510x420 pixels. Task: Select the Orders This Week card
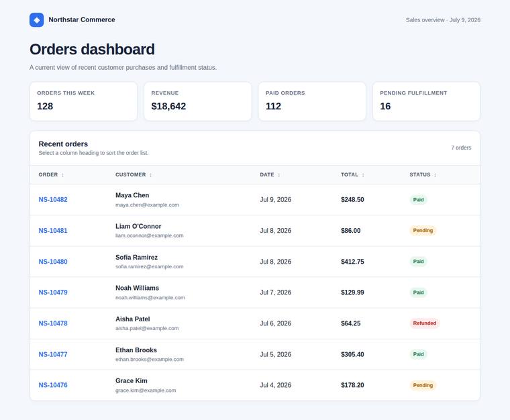coord(83,101)
